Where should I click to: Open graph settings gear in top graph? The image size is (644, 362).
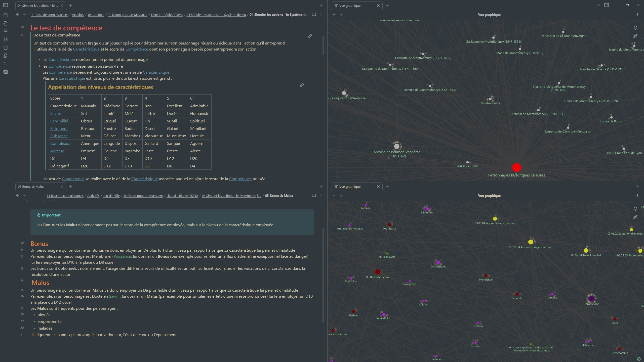tap(635, 28)
